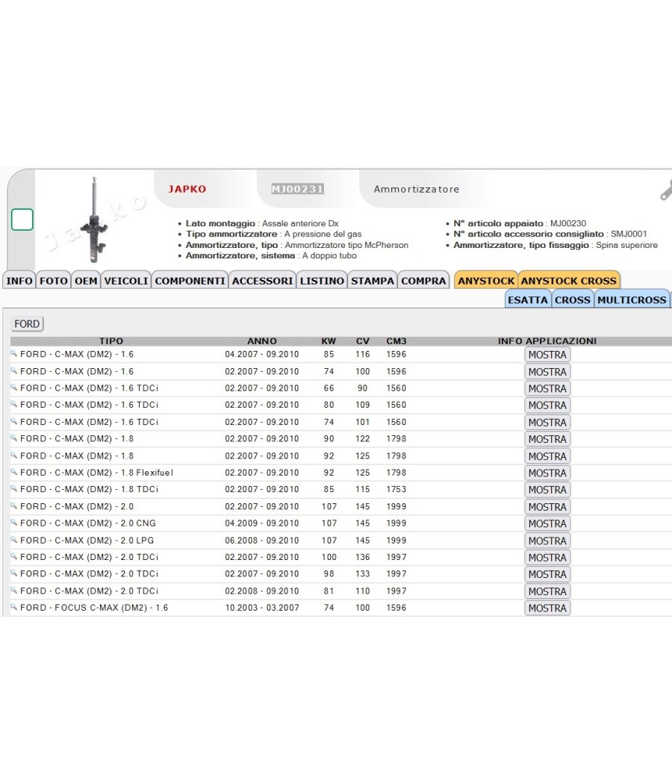Image resolution: width=672 pixels, height=784 pixels.
Task: Click magnifier icon for C-MAX 1.8 122 CV row
Action: pyautogui.click(x=14, y=438)
